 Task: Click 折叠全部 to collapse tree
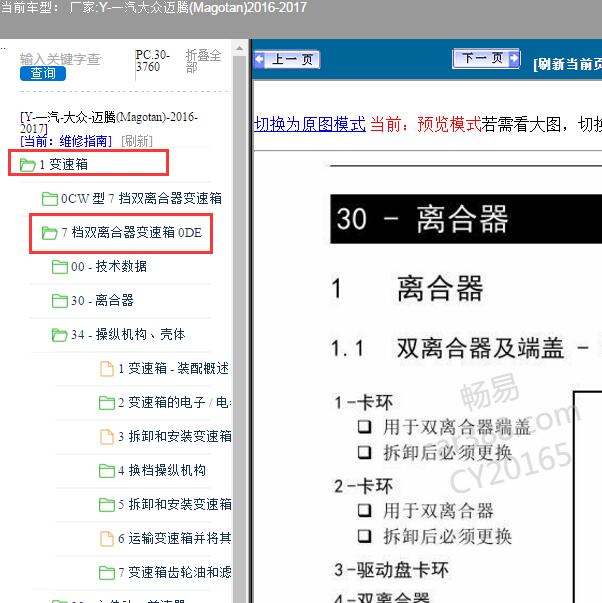coord(203,61)
